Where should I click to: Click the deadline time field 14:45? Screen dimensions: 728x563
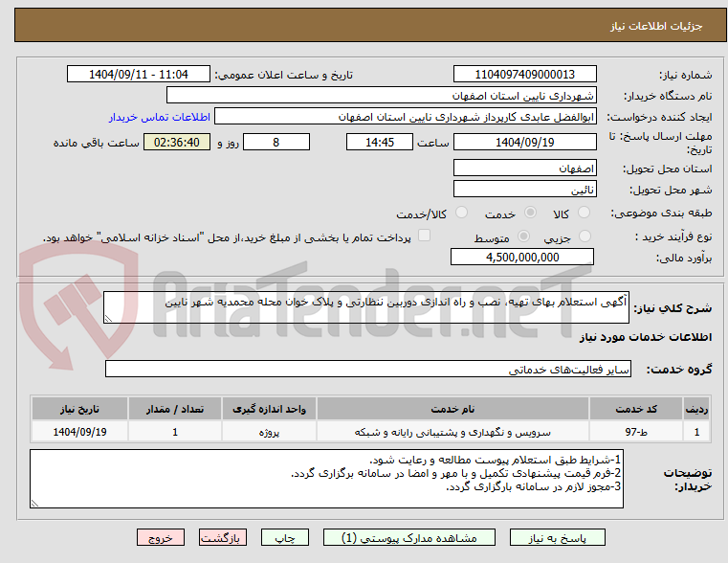click(x=380, y=142)
